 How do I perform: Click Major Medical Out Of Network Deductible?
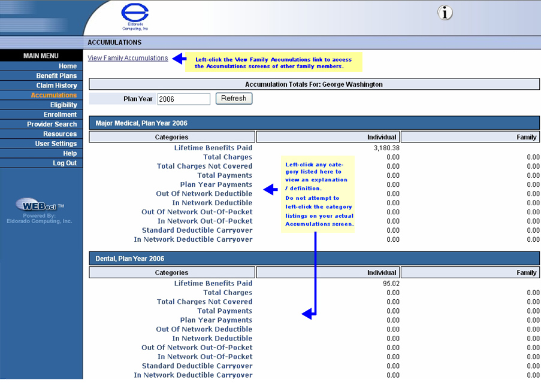[204, 193]
